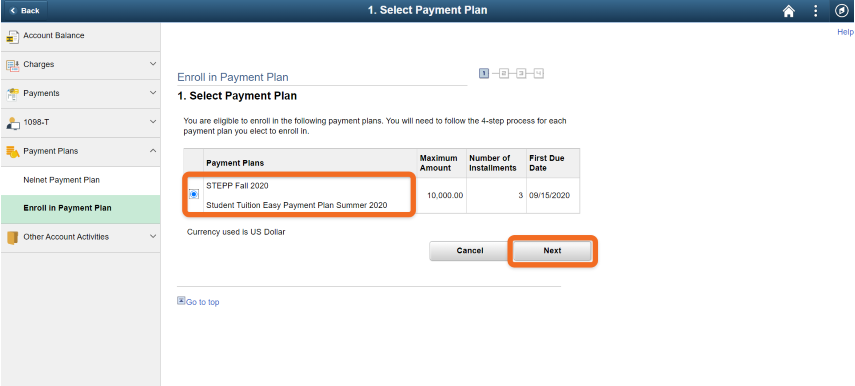Select the STEPP Fall 2020 radio button
The height and width of the screenshot is (386, 855).
click(194, 194)
